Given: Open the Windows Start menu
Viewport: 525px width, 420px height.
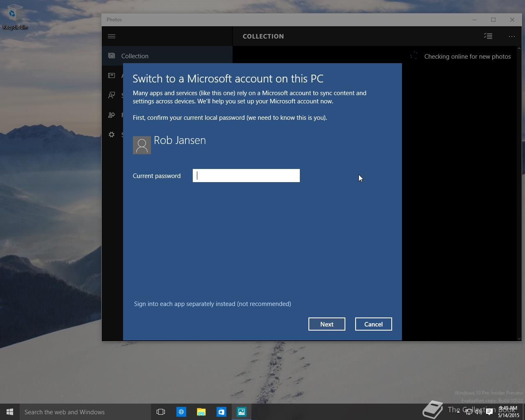Looking at the screenshot, I should coord(10,412).
